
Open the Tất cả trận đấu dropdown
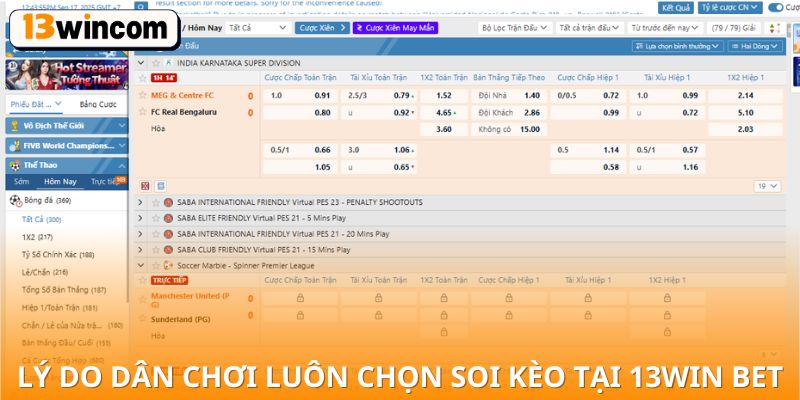pos(589,28)
